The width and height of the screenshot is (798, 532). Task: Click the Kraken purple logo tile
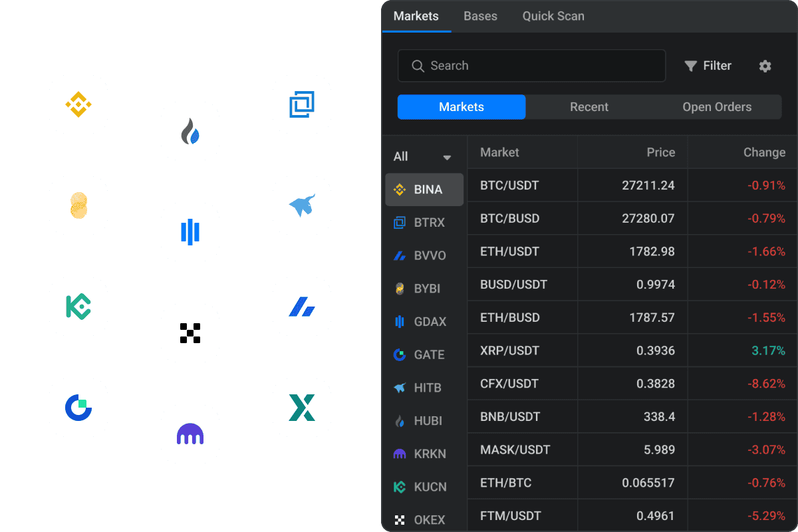pos(190,434)
